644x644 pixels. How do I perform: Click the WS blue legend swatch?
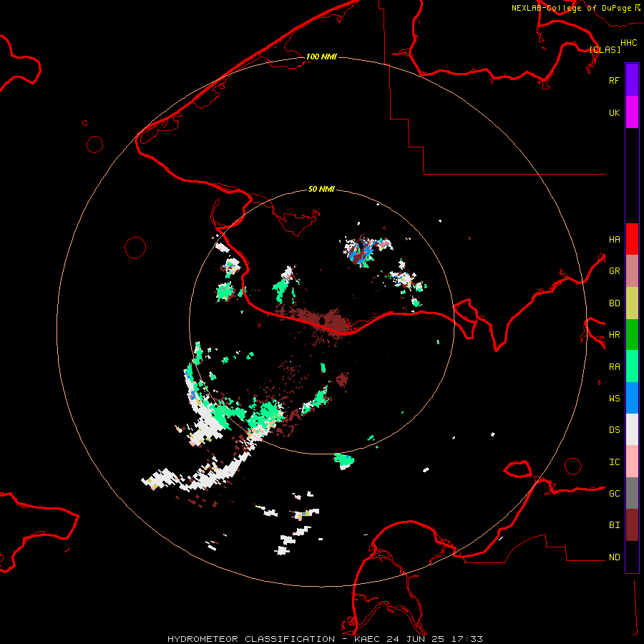(632, 398)
